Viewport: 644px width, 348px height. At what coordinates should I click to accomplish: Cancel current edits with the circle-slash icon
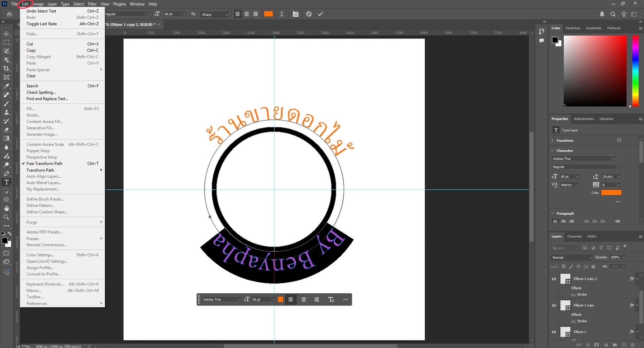pyautogui.click(x=309, y=14)
